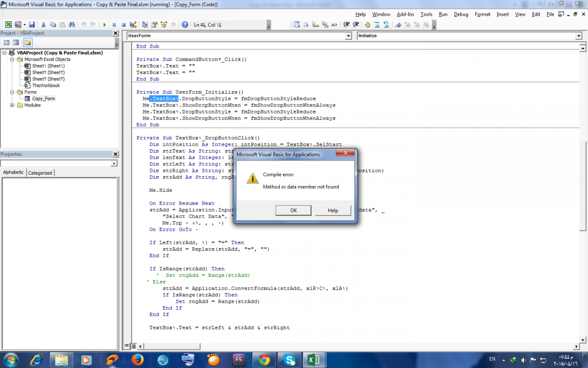Switch to the Alphabetic properties tab

point(14,172)
